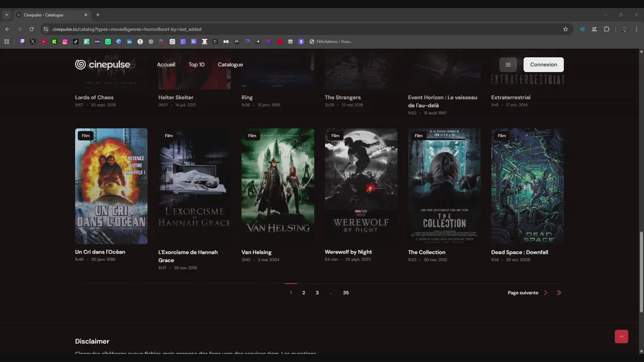644x362 pixels.
Task: Go to pagination page 3
Action: [317, 293]
